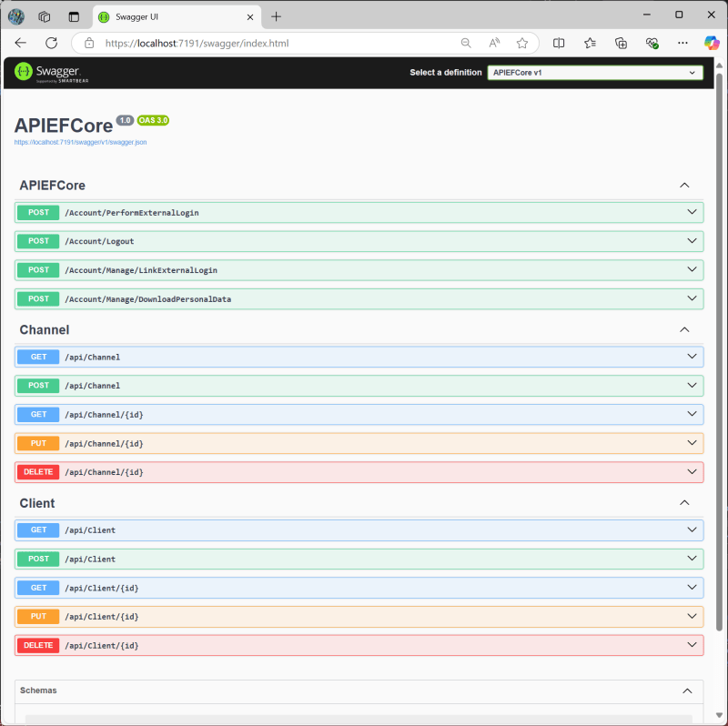Click the OAS 3.0 badge
The height and width of the screenshot is (726, 728).
click(x=153, y=120)
